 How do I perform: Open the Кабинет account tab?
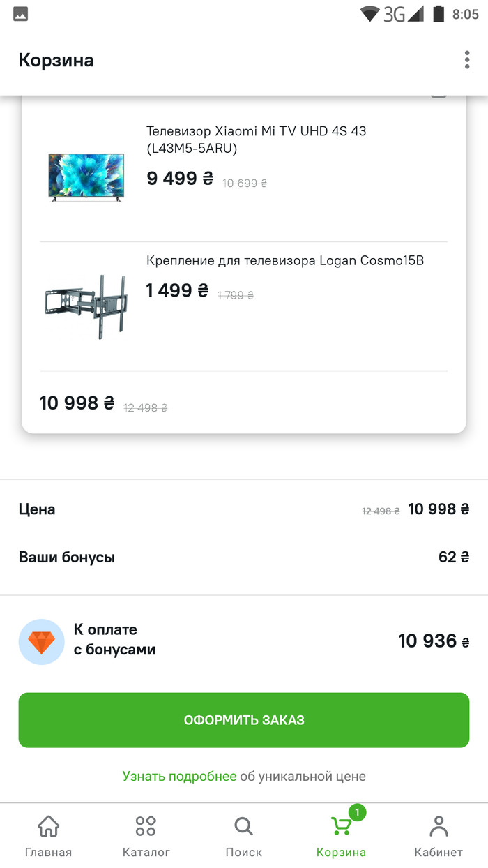[x=439, y=836]
